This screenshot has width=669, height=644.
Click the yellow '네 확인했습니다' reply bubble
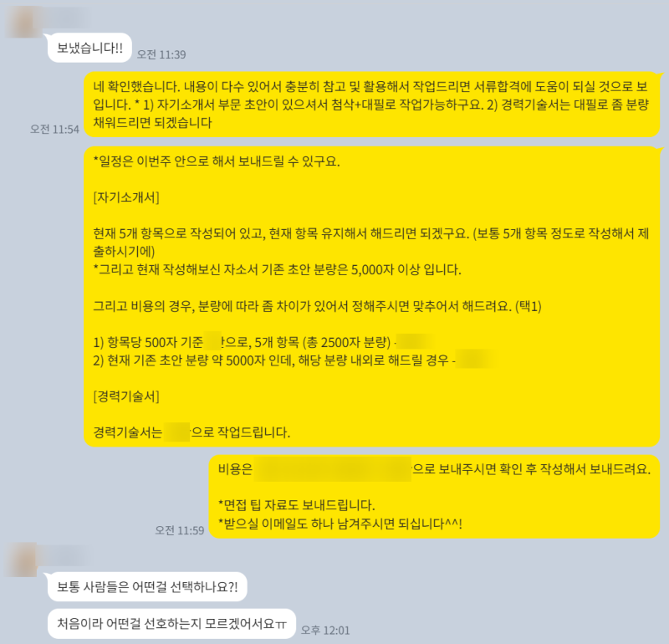tap(371, 105)
